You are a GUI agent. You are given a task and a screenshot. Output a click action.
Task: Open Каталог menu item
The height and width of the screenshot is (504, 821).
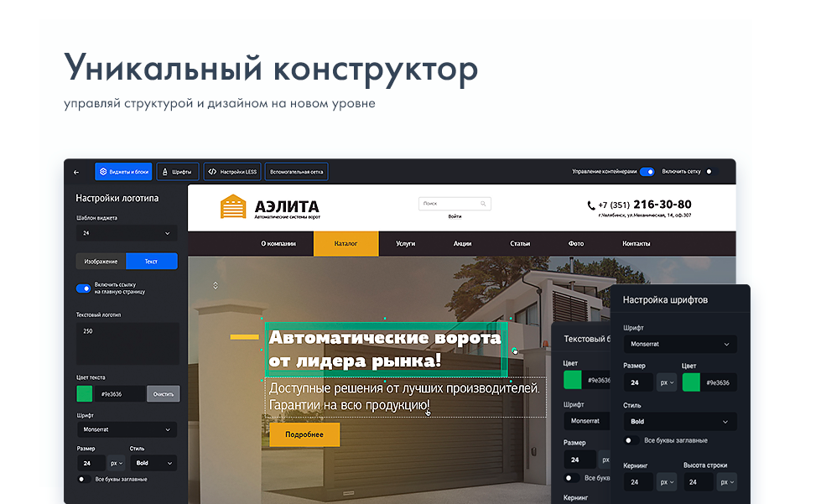tap(346, 243)
